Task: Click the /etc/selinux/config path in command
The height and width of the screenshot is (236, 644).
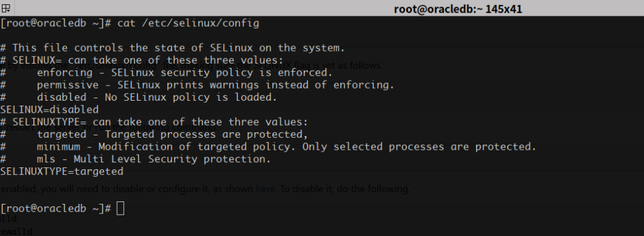Action: pyautogui.click(x=201, y=23)
